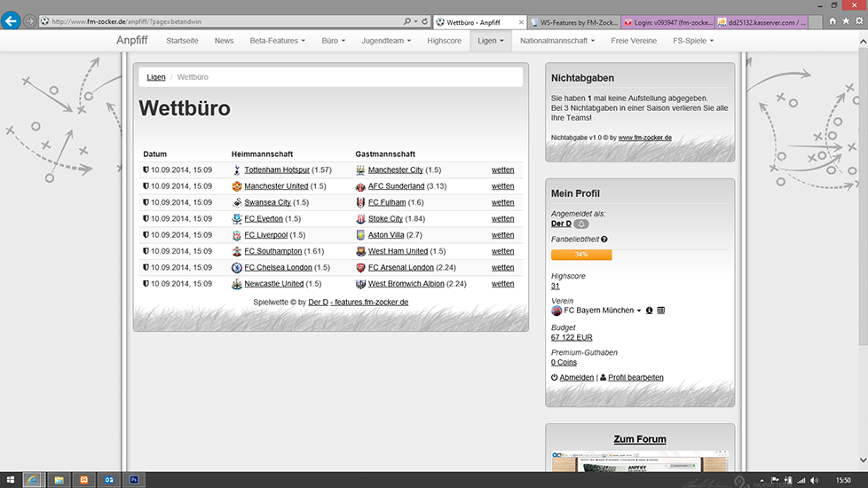Viewport: 868px width, 488px height.
Task: Click the Abmelden logout link
Action: (x=576, y=377)
